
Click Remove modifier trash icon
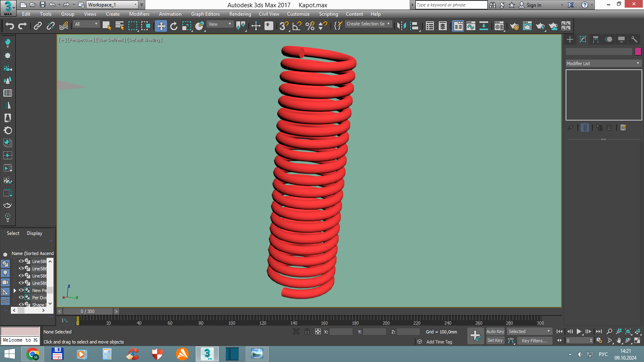pyautogui.click(x=609, y=128)
